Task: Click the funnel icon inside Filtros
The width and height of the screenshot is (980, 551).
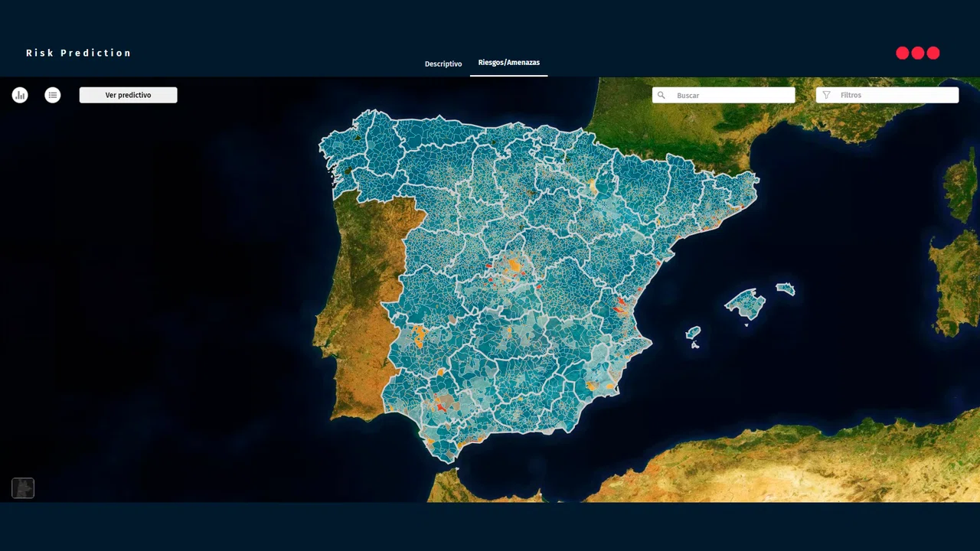Action: 826,95
